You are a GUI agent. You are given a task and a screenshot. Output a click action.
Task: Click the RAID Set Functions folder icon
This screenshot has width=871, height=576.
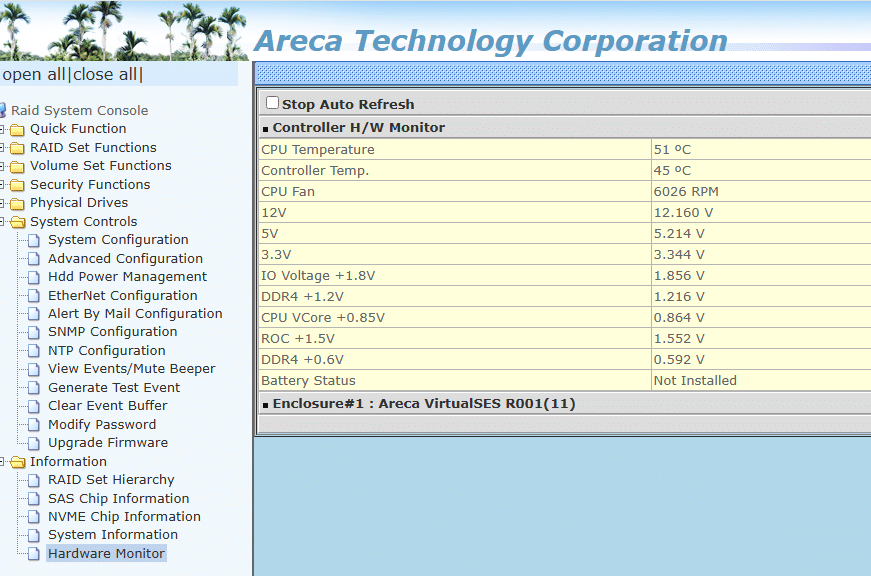click(17, 148)
